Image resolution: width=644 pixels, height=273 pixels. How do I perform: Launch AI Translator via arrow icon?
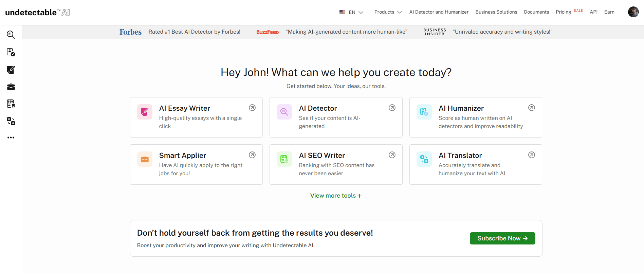(532, 155)
